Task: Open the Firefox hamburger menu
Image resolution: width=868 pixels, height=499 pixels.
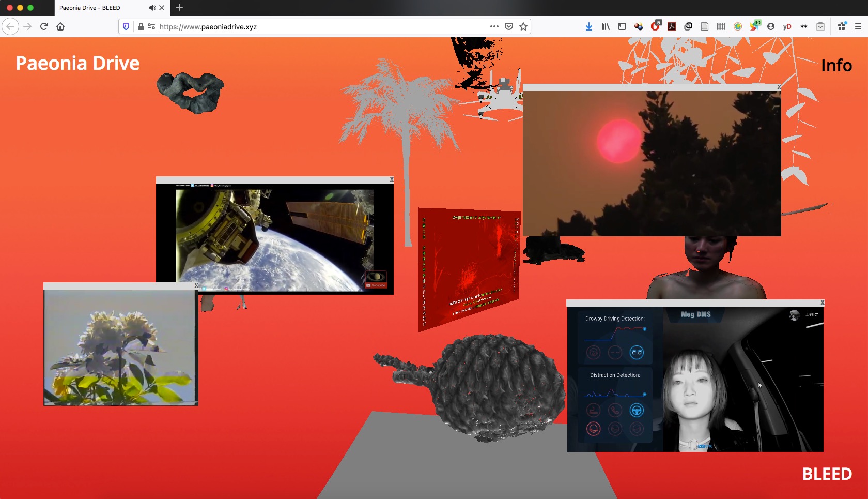Action: (x=858, y=26)
